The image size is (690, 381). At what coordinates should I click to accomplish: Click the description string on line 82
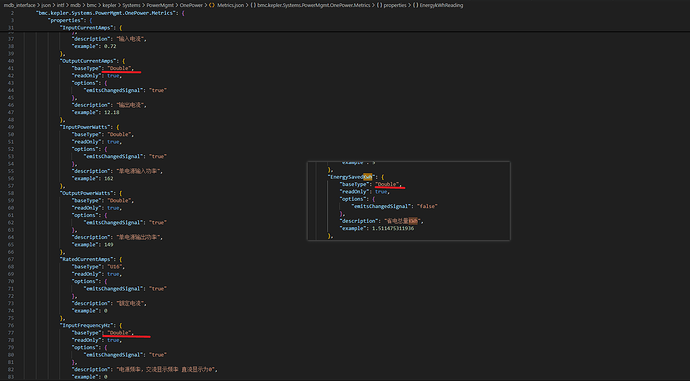click(166, 369)
